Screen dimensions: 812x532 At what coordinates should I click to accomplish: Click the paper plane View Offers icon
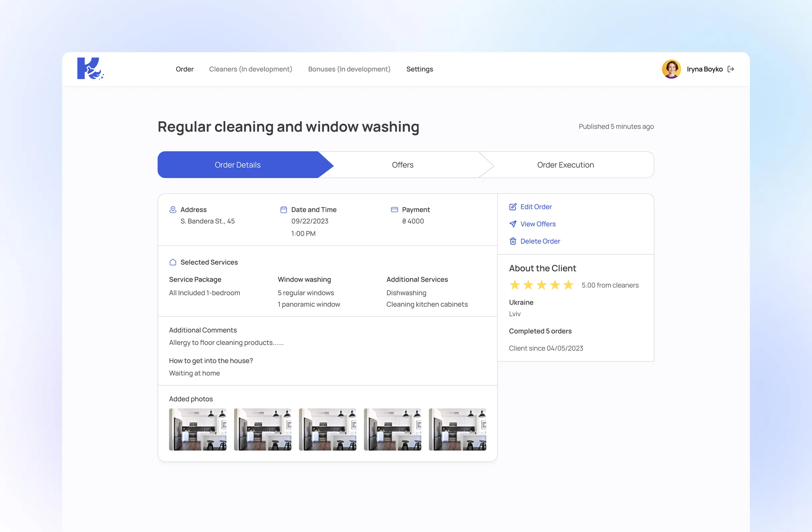(513, 224)
